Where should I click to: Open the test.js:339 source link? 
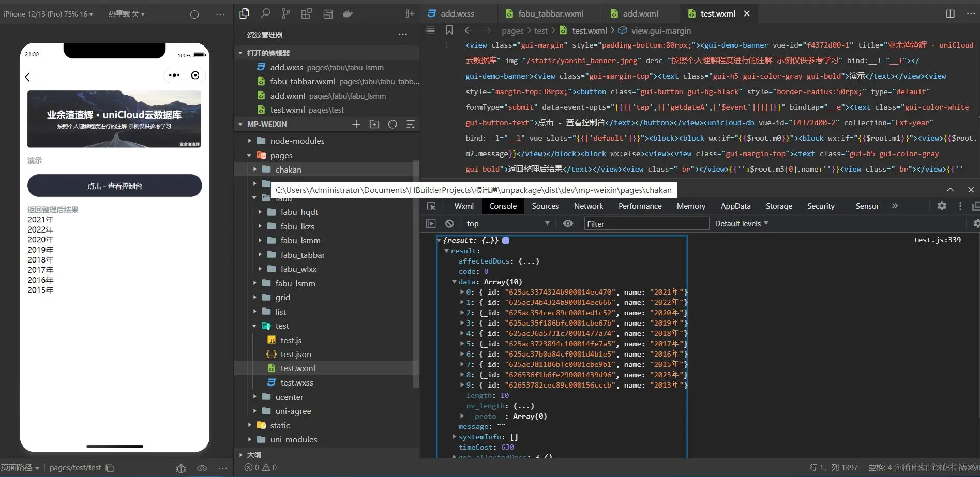click(x=937, y=240)
